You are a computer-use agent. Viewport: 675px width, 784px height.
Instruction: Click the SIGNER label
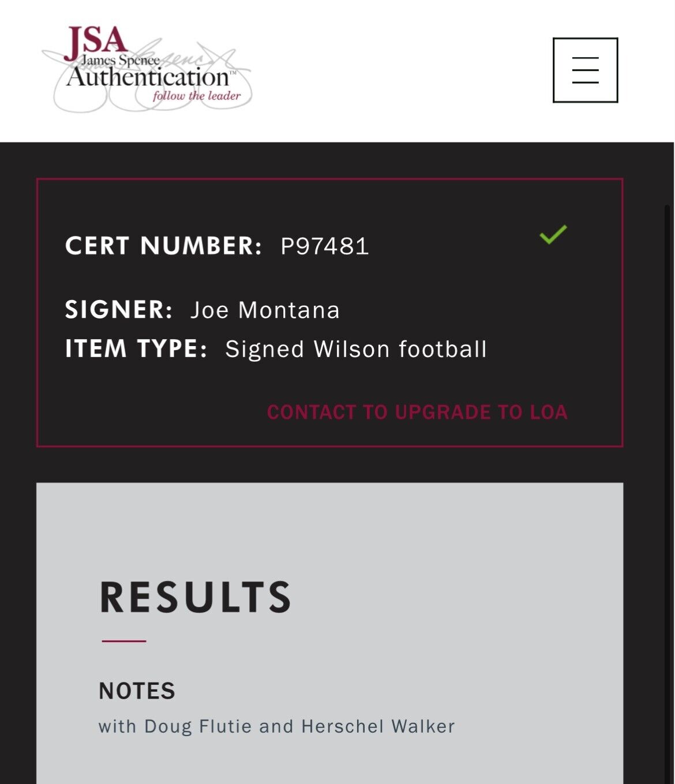coord(118,310)
